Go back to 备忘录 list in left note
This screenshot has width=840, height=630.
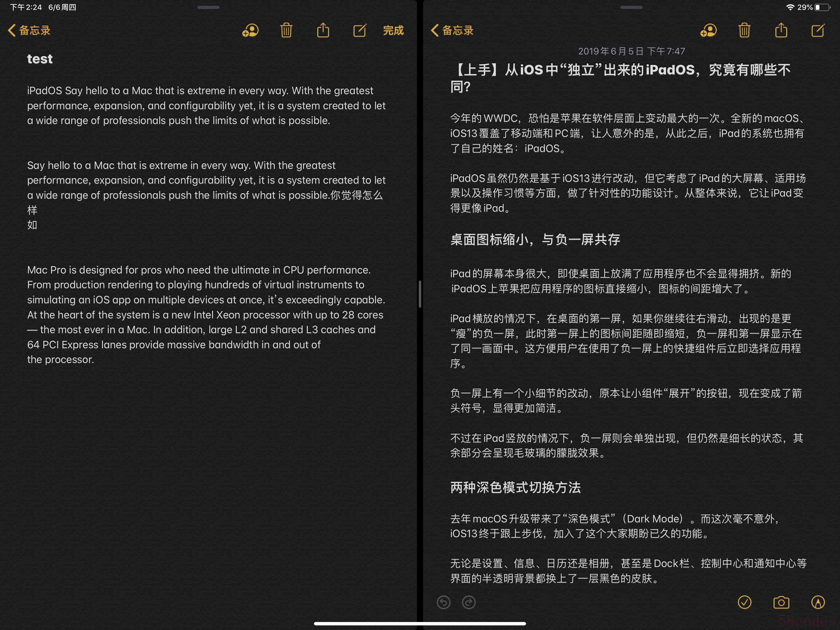[29, 30]
